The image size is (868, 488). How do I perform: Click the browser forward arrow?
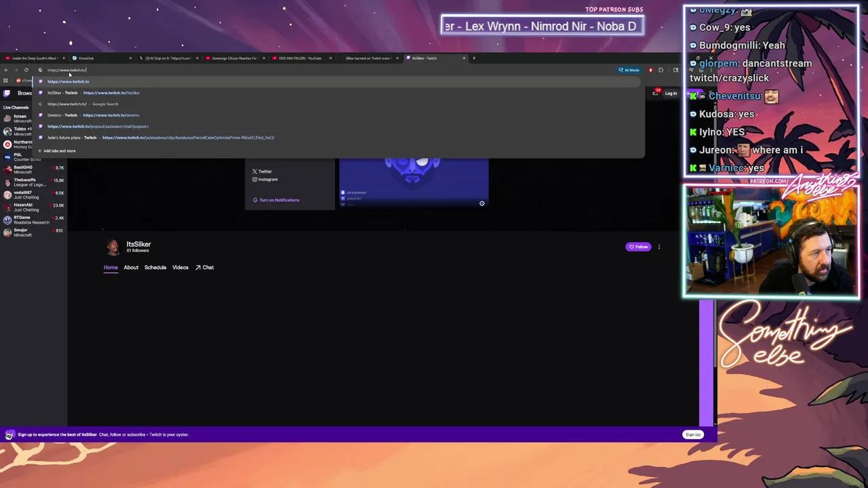click(x=16, y=70)
